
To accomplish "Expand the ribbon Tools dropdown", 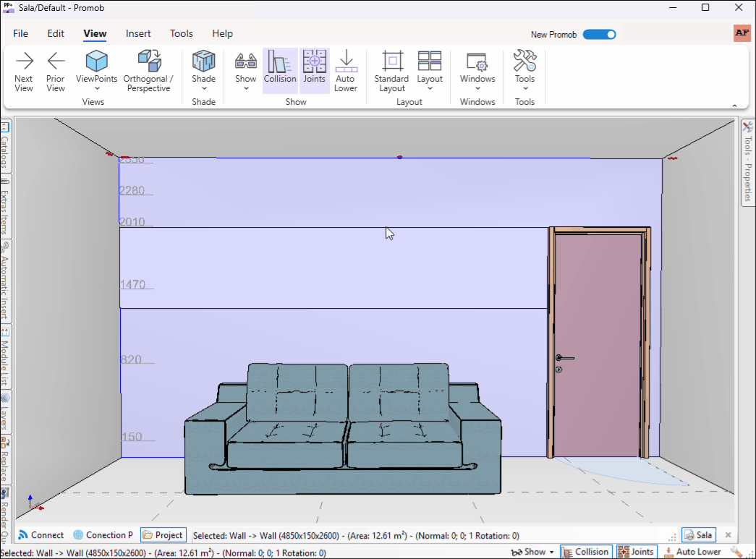I will tap(524, 88).
